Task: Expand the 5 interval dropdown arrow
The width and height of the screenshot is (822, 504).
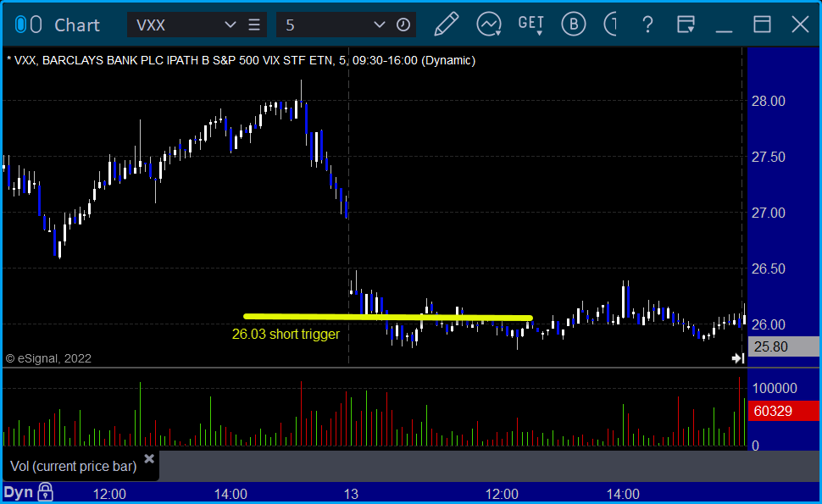Action: click(x=380, y=25)
